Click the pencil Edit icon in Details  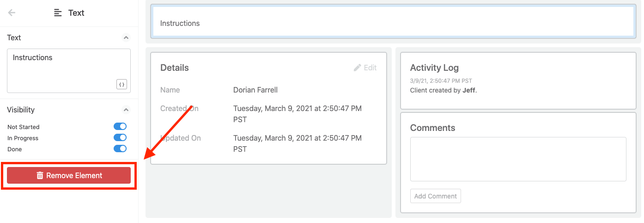tap(358, 68)
